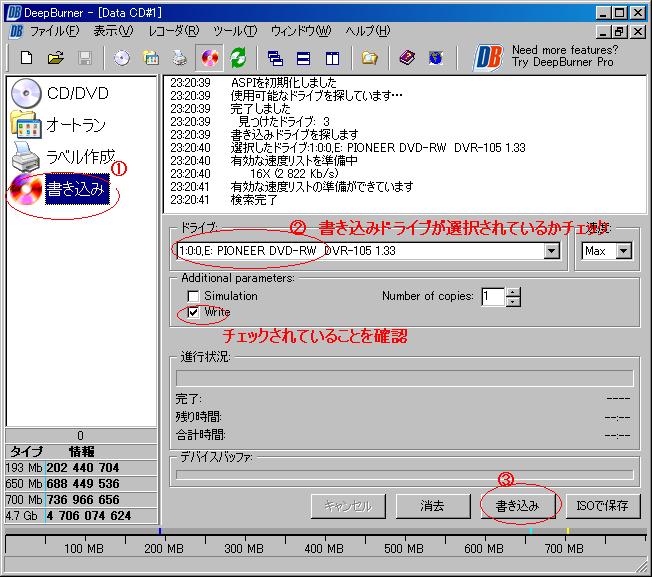Image resolution: width=652 pixels, height=577 pixels.
Task: Select オートラン in the left sidebar
Action: [x=60, y=125]
